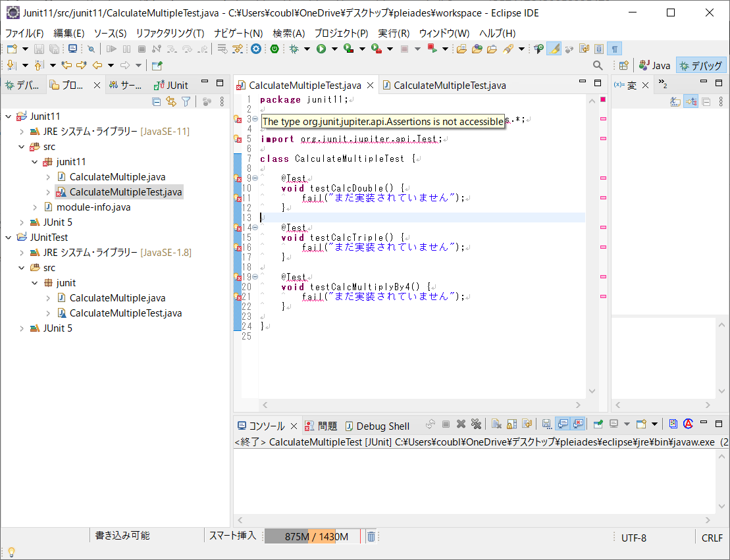Screen dimensions: 730x560
Task: Expand JRE システム・ライブラリー [JavaSE-11]
Action: point(22,132)
